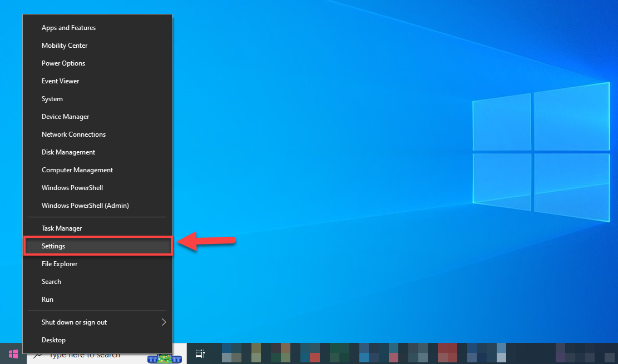This screenshot has height=364, width=618.
Task: Select the Search menu entry
Action: pyautogui.click(x=97, y=282)
